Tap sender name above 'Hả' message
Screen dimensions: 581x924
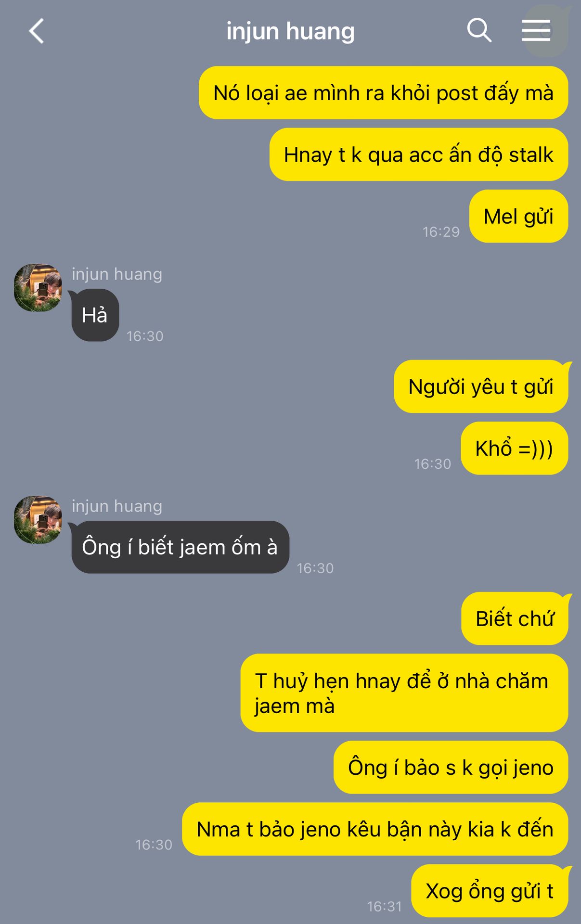click(117, 274)
